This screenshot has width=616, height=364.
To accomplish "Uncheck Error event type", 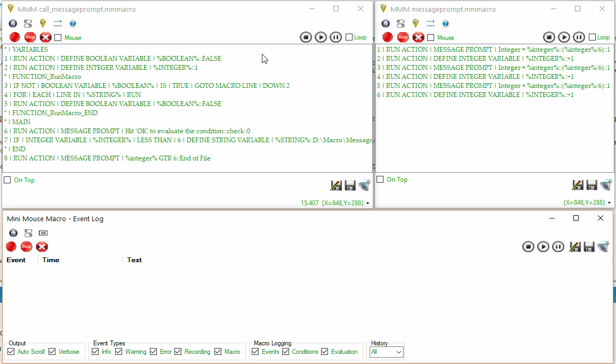I will tap(153, 351).
